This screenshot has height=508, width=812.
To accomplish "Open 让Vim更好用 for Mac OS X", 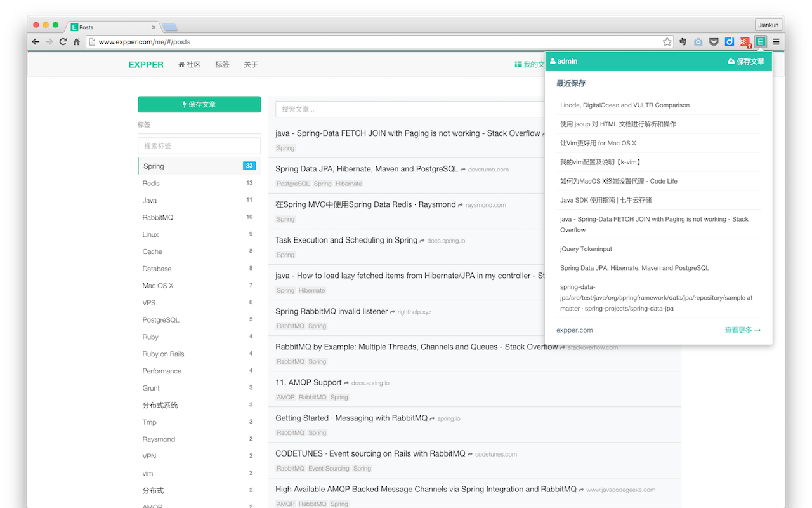I will point(598,144).
